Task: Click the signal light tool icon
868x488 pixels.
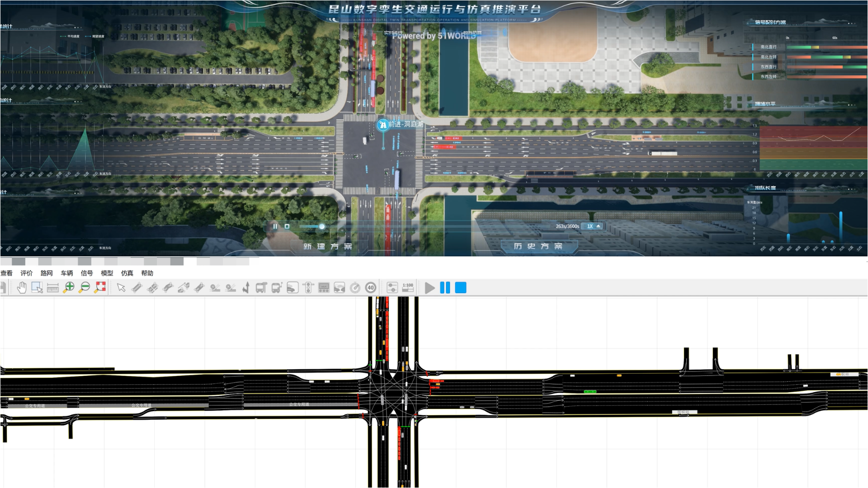Action: (308, 288)
